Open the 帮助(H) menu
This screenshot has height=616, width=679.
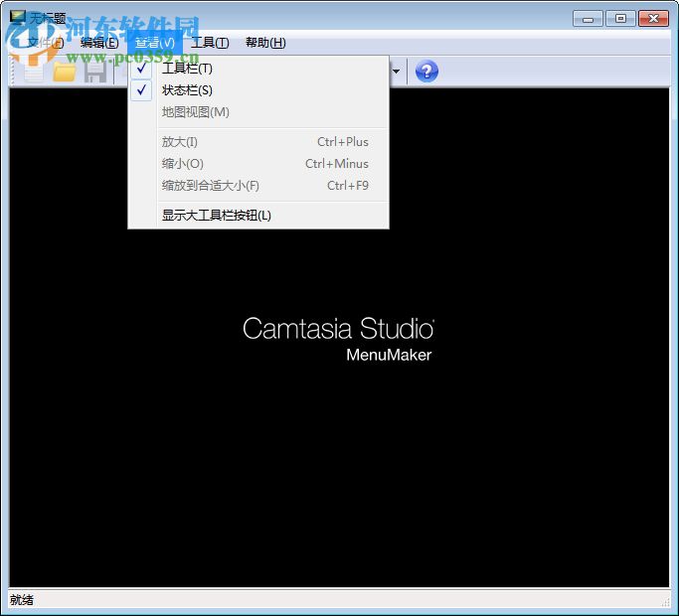point(265,43)
